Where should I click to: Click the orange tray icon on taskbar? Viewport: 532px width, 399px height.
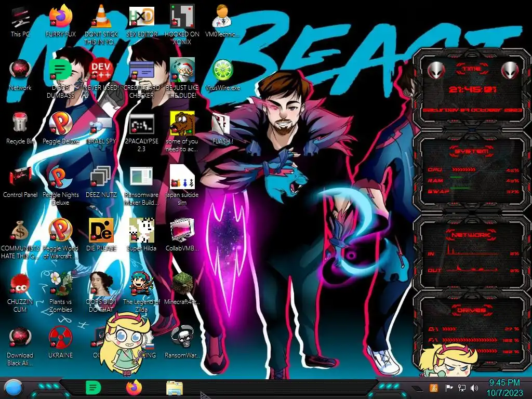pyautogui.click(x=433, y=388)
